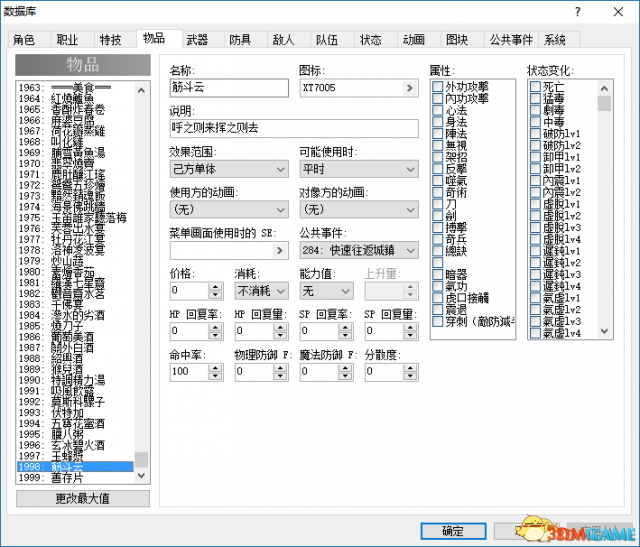The width and height of the screenshot is (640, 547).
Task: Select item 1994: 五寶花蜜酒
Action: (76, 423)
